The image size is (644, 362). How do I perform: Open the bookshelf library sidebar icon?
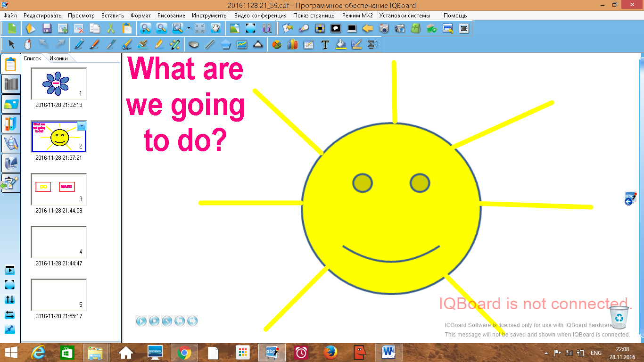click(x=11, y=85)
